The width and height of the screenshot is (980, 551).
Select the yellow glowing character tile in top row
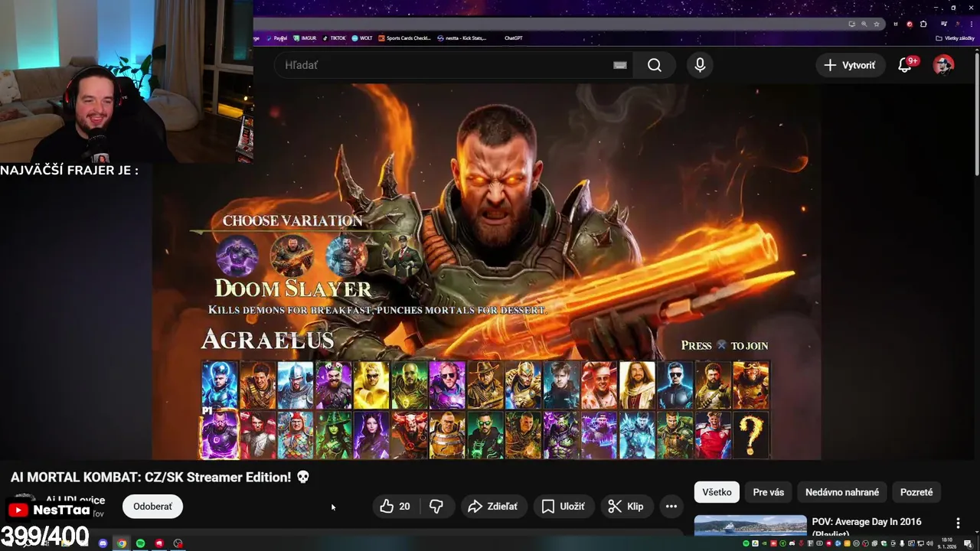(371, 385)
